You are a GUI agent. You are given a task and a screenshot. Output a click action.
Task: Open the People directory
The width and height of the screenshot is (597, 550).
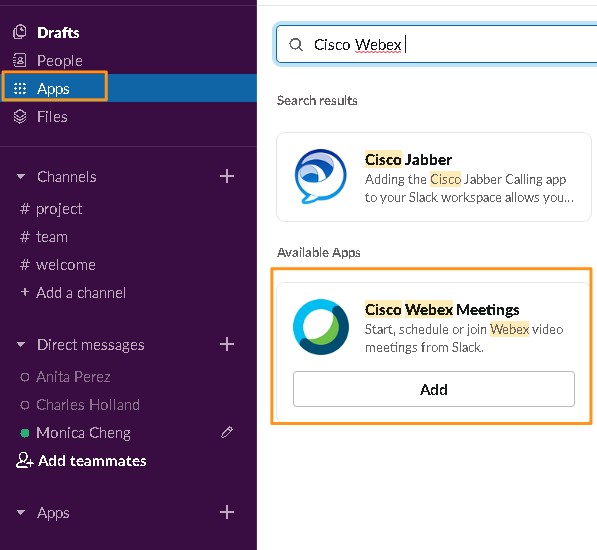pos(128,61)
